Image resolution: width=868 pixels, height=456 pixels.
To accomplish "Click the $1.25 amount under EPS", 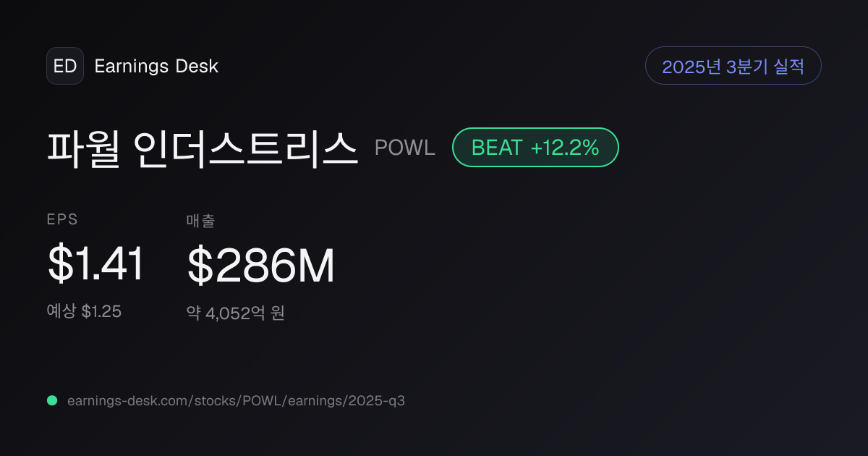I will click(x=101, y=312).
